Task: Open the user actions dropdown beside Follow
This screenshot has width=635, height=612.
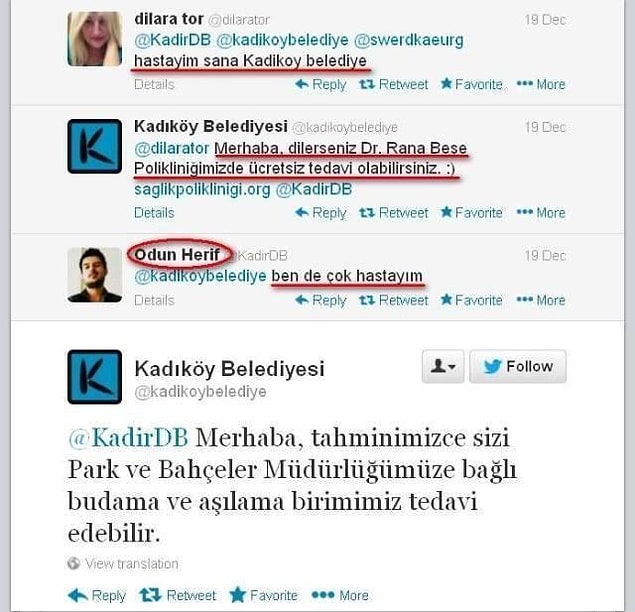Action: coord(443,367)
